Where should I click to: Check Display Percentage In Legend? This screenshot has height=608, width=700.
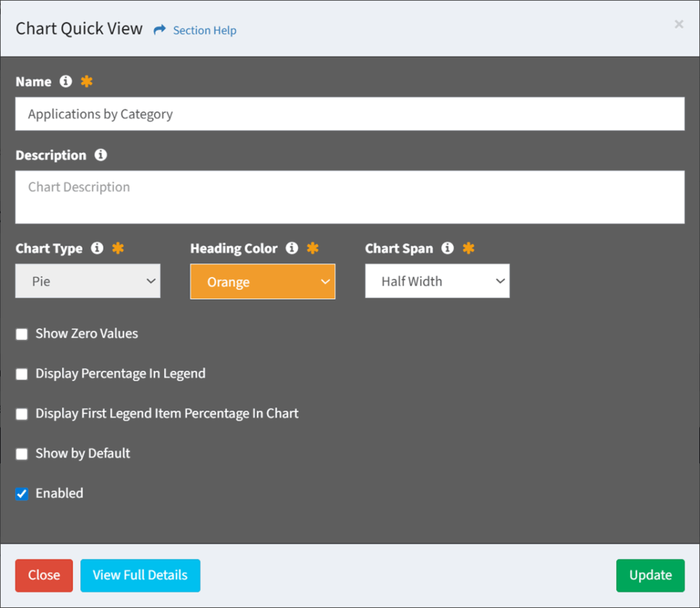coord(21,374)
